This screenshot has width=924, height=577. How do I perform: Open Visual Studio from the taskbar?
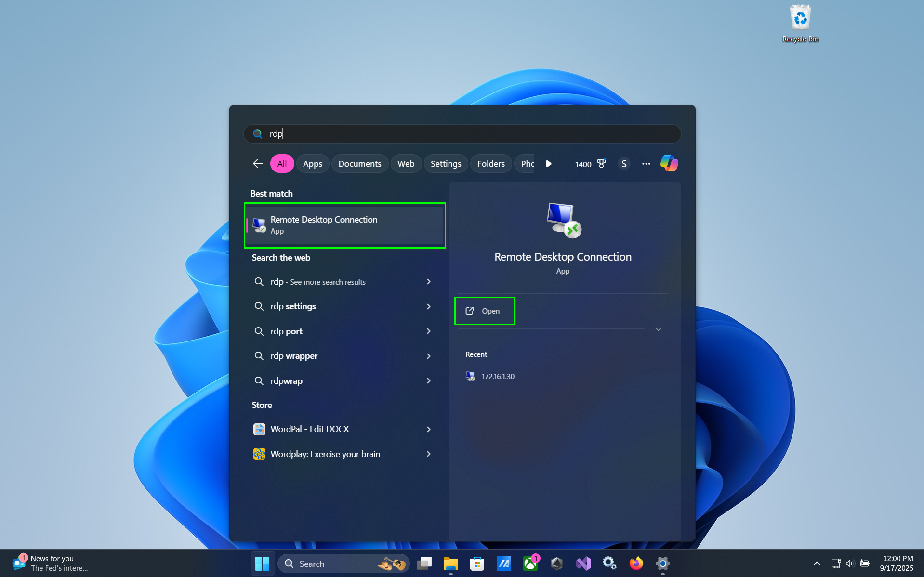coord(583,564)
